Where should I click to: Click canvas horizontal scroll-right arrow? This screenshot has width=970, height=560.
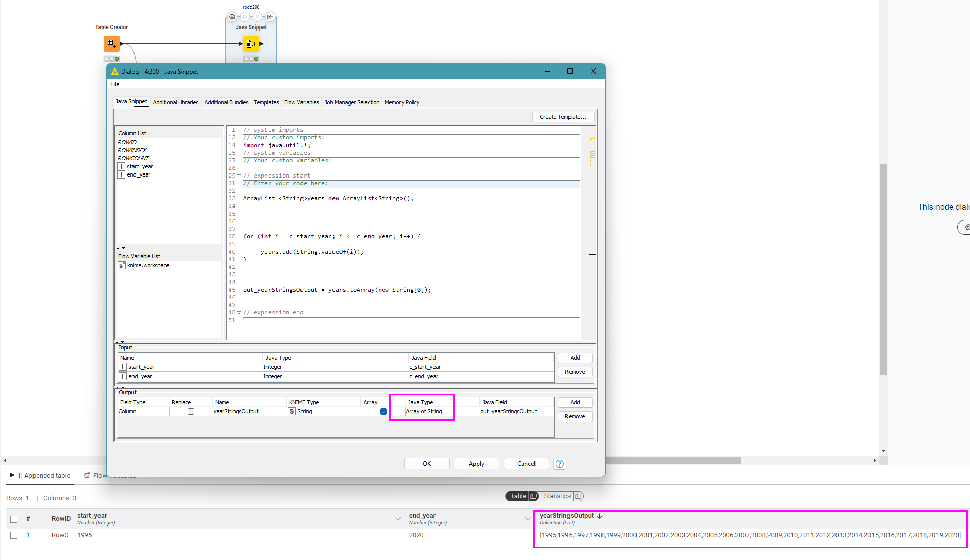875,460
